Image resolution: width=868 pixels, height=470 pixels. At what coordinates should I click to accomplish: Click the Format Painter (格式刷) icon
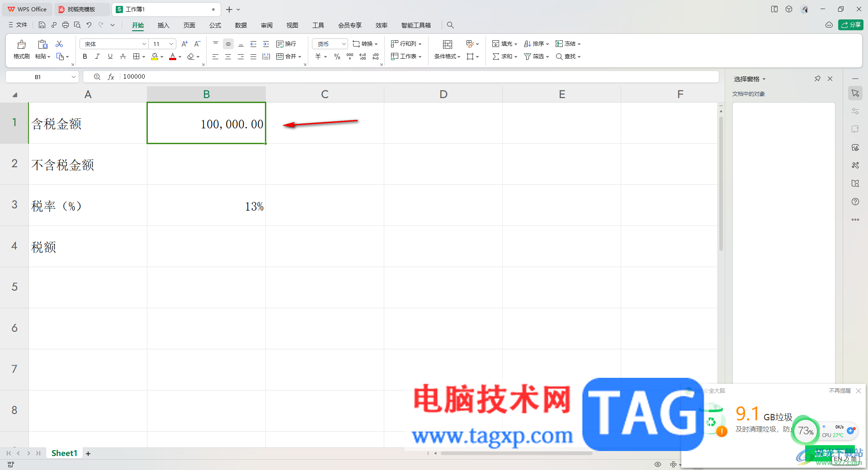point(21,44)
